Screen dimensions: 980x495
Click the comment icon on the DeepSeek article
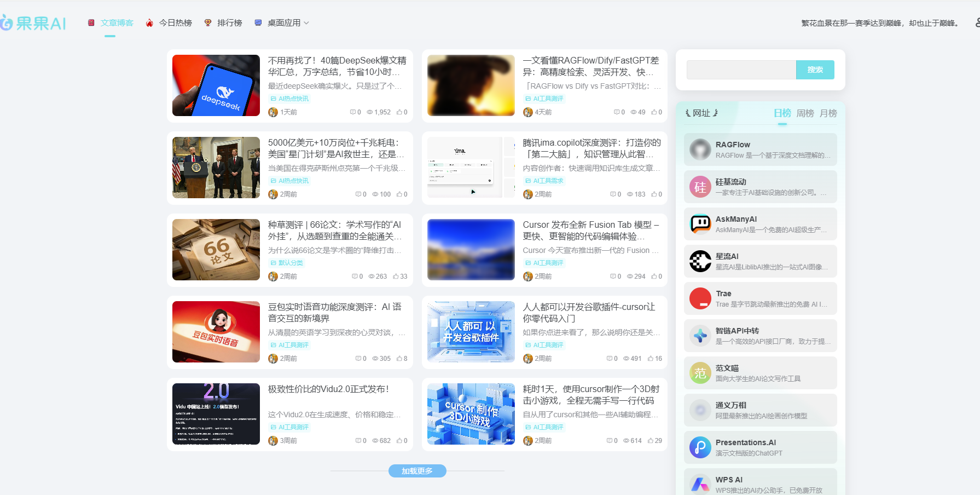pos(353,112)
